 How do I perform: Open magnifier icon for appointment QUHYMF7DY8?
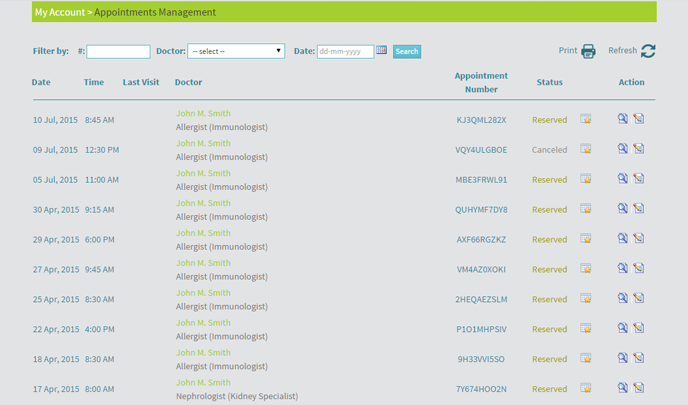click(x=623, y=208)
